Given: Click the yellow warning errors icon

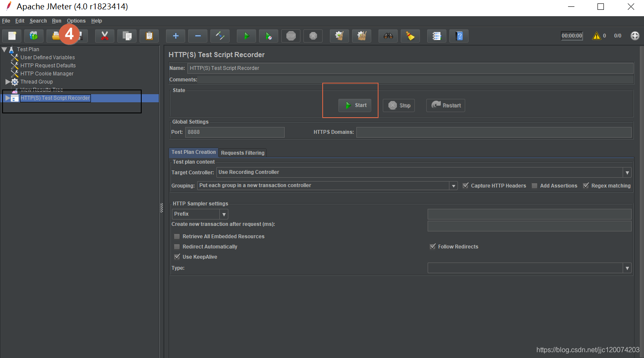Looking at the screenshot, I should click(596, 36).
